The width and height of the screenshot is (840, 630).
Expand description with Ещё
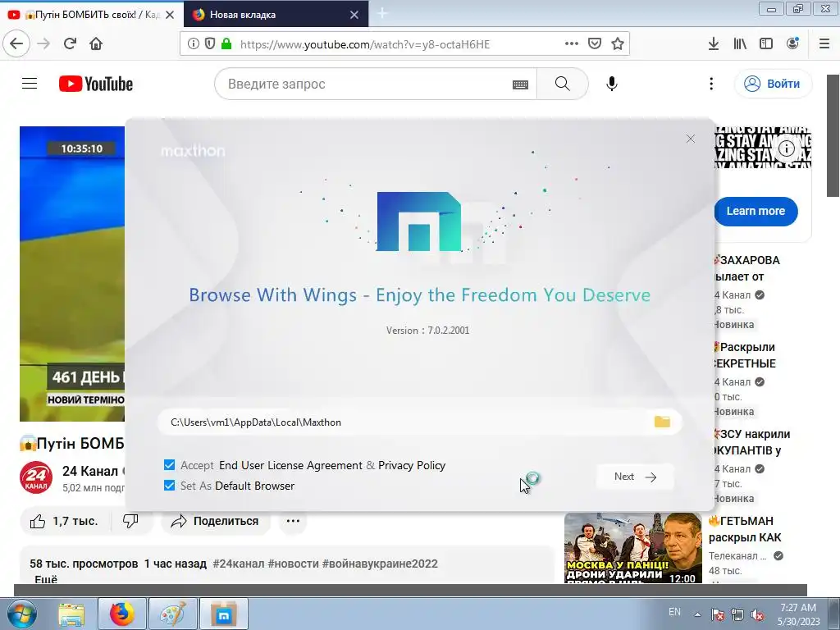[46, 578]
